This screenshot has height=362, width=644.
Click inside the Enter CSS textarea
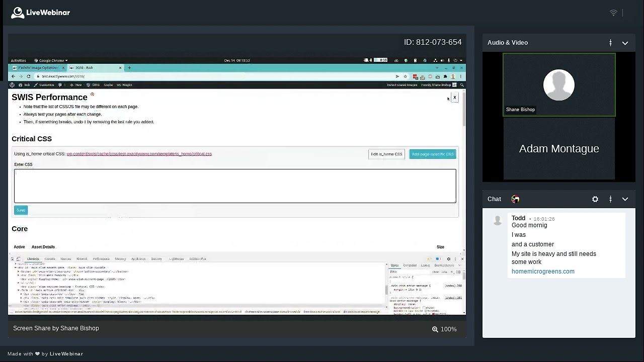[x=235, y=186]
